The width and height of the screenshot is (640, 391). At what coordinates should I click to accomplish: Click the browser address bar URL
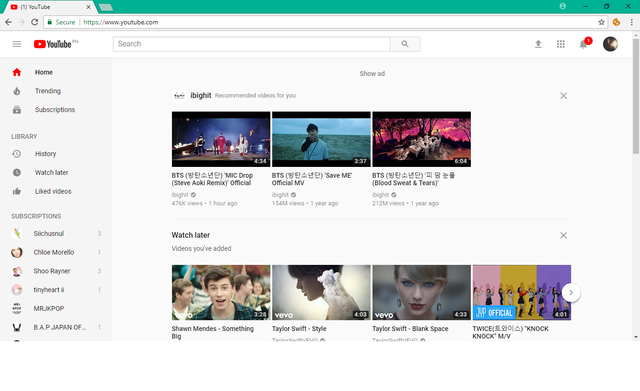(121, 22)
